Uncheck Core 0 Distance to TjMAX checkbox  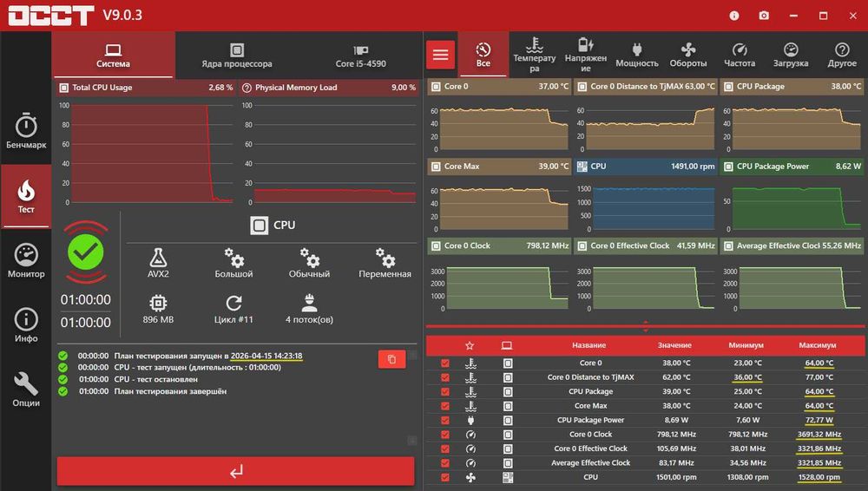tap(445, 377)
